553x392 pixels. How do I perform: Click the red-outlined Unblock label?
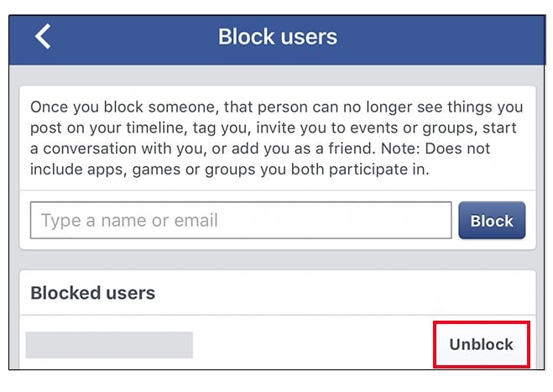click(482, 344)
